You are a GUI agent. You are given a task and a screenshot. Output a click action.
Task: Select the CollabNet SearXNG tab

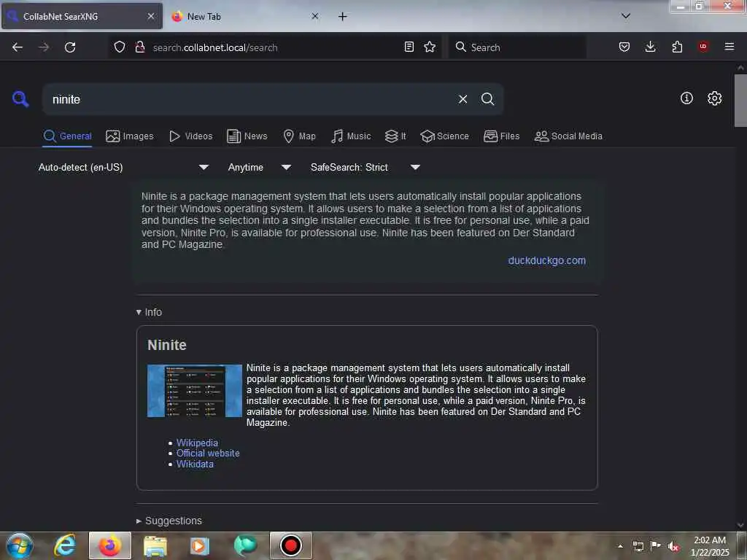click(x=82, y=17)
